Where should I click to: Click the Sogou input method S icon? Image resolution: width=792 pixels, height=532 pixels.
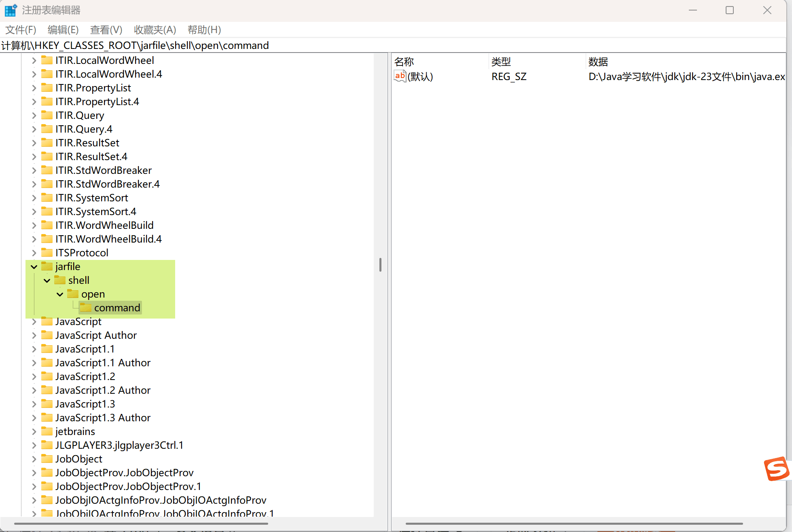[x=777, y=469]
